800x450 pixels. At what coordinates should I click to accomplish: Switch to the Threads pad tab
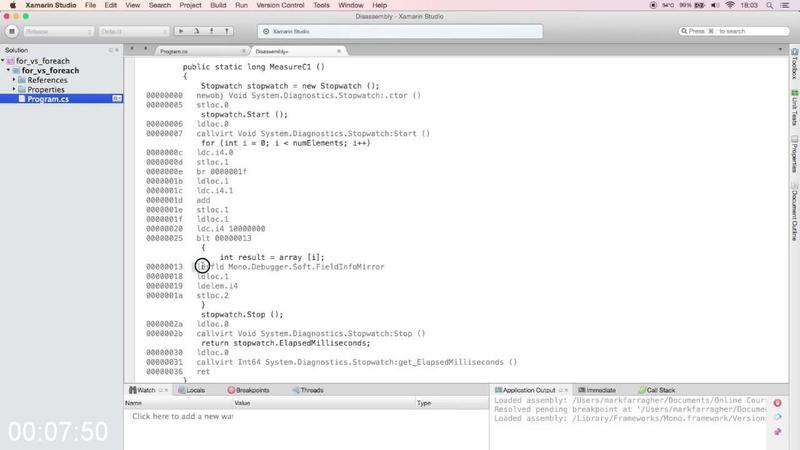click(x=308, y=390)
